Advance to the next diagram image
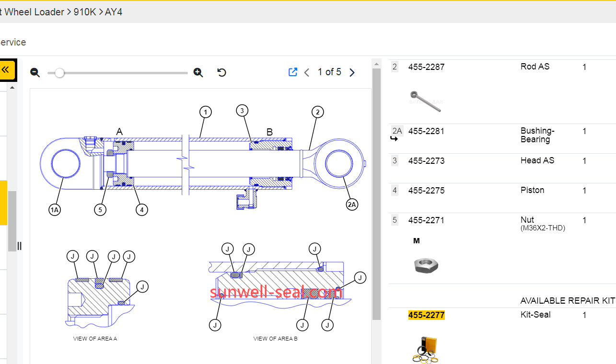616x364 pixels. [x=352, y=72]
